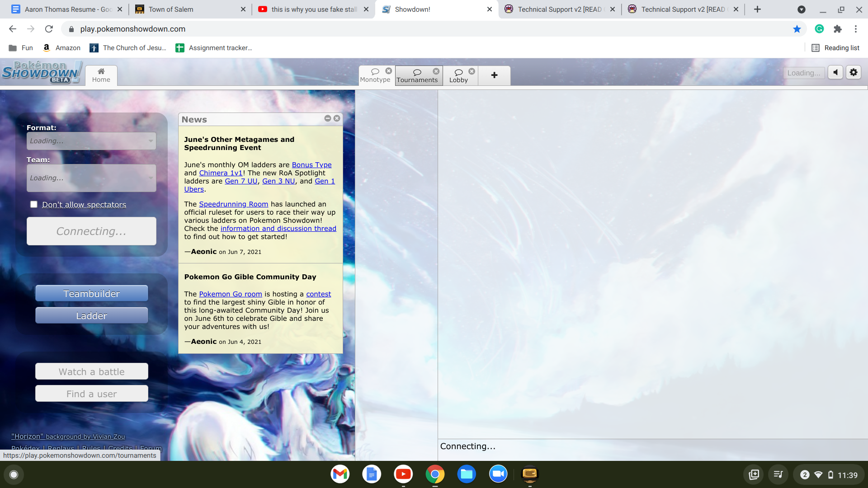
Task: Close the Monotype room tab
Action: pos(389,71)
